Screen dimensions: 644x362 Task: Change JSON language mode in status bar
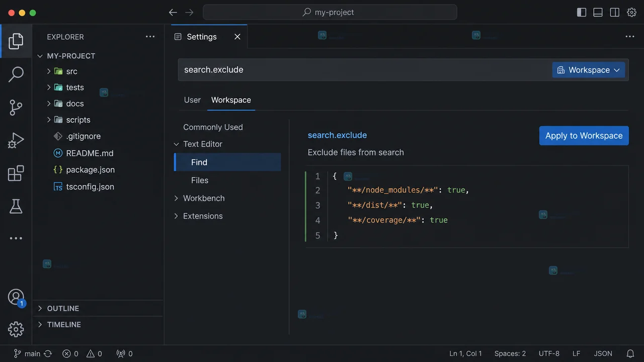pyautogui.click(x=603, y=353)
